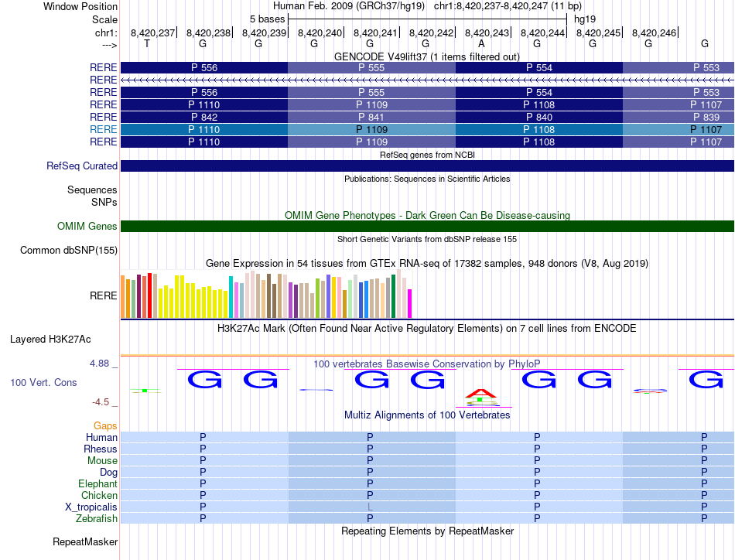Click the SNPs label under Publications

coord(104,202)
